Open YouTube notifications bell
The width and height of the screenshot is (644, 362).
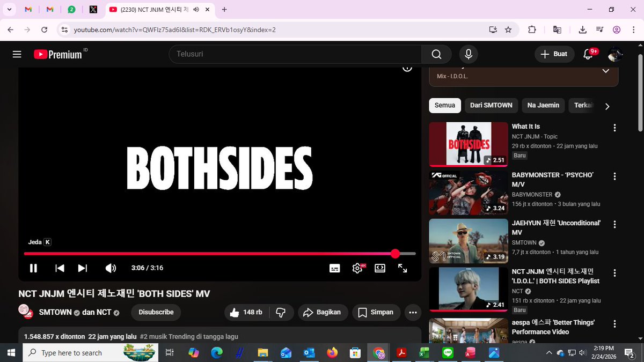tap(588, 54)
